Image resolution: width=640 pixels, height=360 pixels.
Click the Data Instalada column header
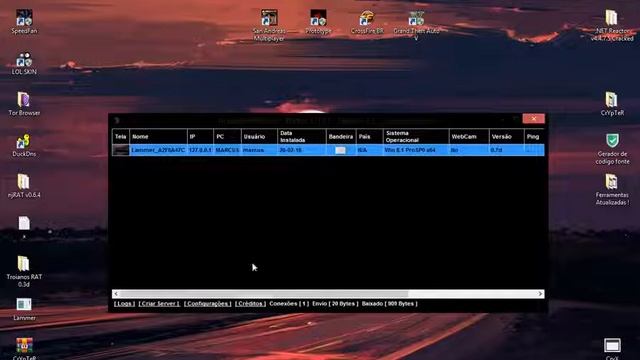click(x=302, y=136)
